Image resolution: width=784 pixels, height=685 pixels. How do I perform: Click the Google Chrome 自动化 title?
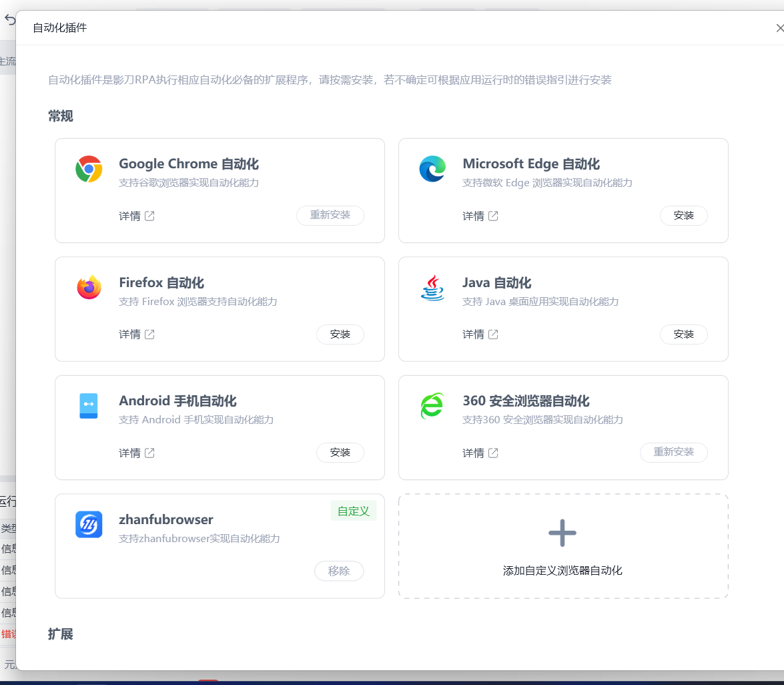189,164
